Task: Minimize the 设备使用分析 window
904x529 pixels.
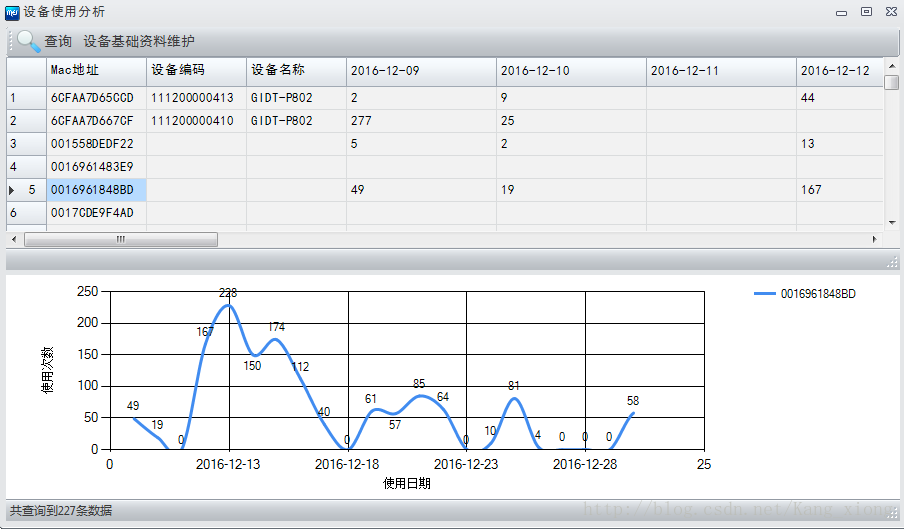Action: pyautogui.click(x=842, y=12)
